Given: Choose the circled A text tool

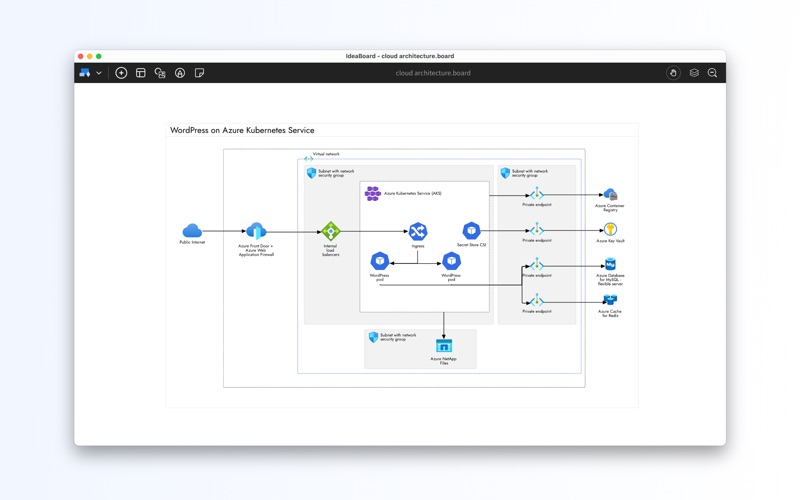Looking at the screenshot, I should point(180,73).
